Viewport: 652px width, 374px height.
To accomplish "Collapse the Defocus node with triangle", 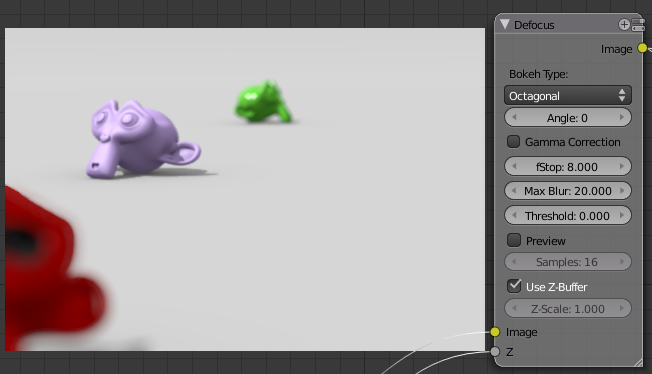I will (x=505, y=25).
